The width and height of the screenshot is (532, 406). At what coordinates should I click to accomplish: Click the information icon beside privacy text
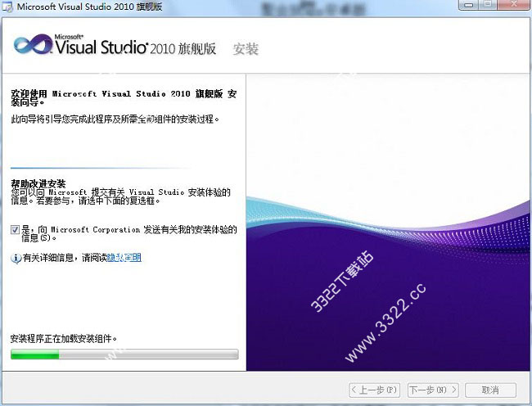click(x=16, y=259)
